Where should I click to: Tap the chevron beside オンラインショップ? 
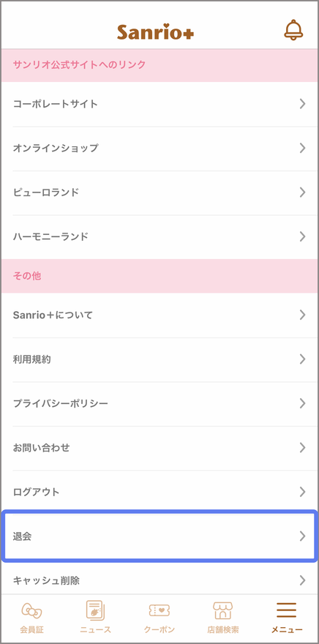click(303, 149)
